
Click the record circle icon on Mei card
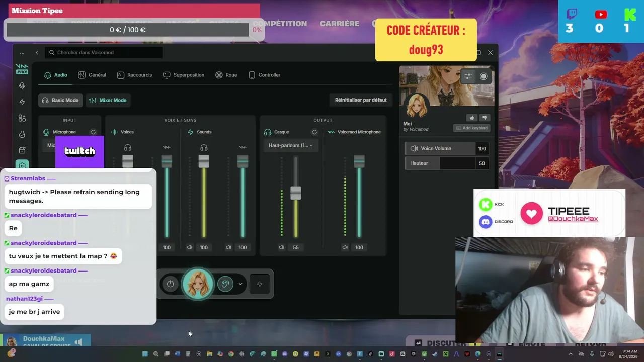[484, 76]
